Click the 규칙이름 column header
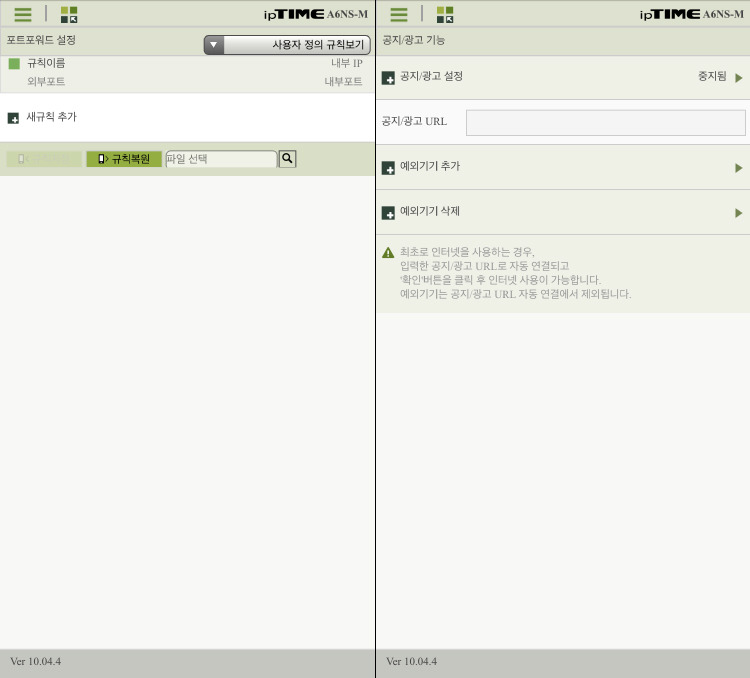750x678 pixels. click(46, 63)
